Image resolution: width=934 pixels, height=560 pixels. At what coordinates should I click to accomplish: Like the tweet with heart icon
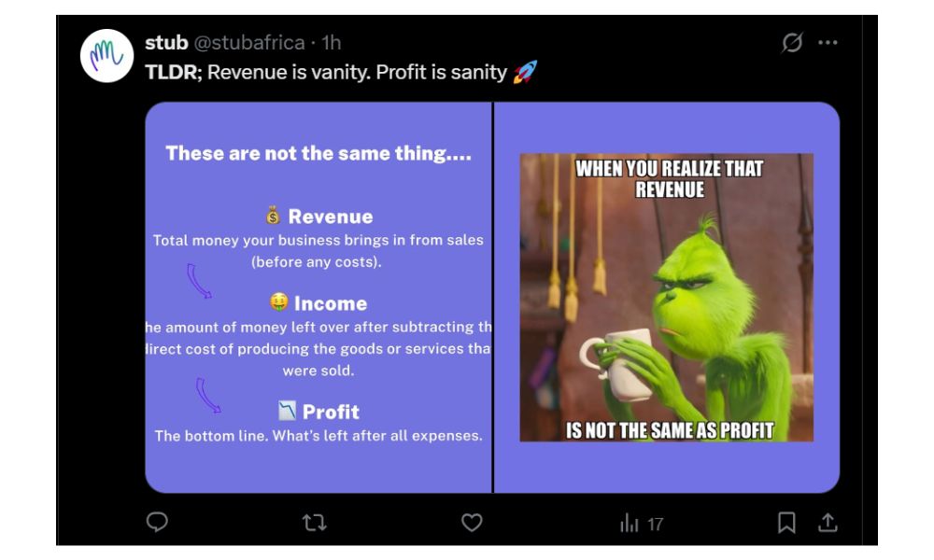472,523
